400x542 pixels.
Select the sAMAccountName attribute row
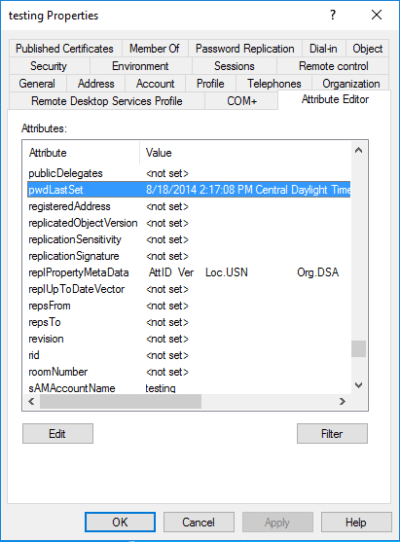189,388
